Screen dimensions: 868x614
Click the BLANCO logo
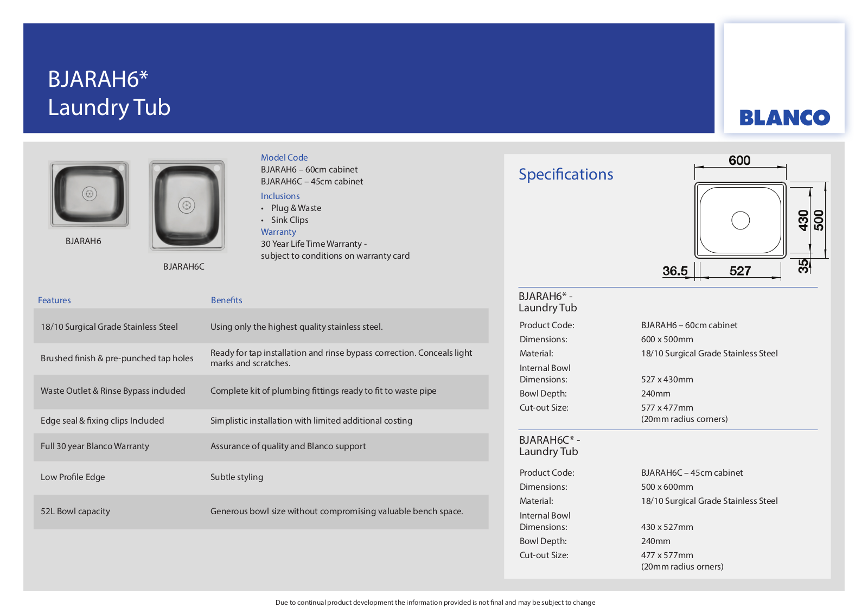[784, 118]
